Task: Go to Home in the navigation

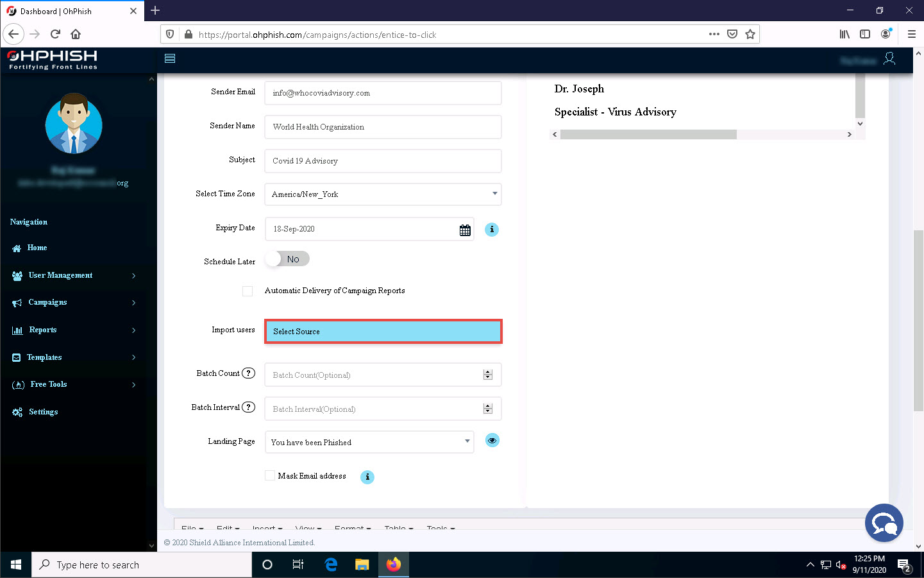Action: (37, 248)
